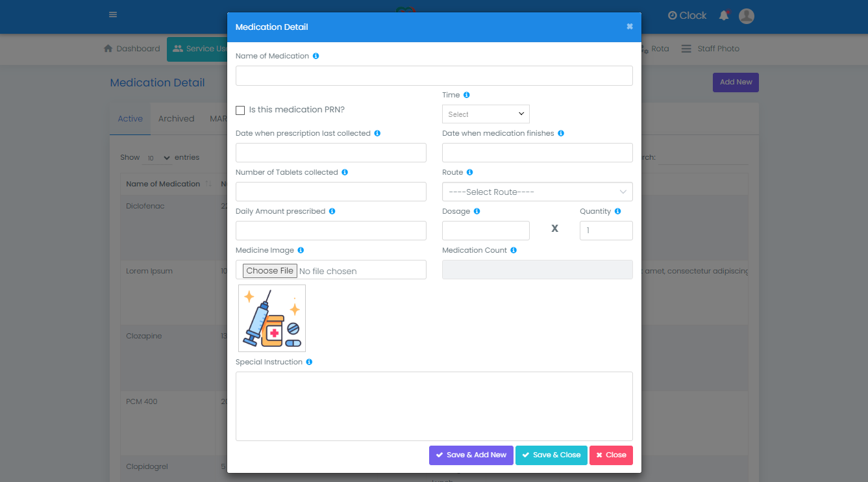Click info icon beside Quantity label

617,212
